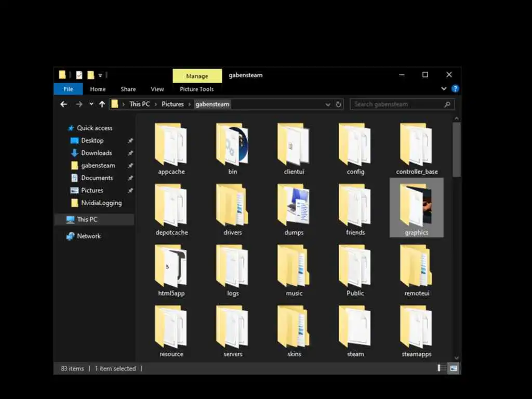Select the servers folder icon
Screen dimensions: 532x399
pos(232,327)
